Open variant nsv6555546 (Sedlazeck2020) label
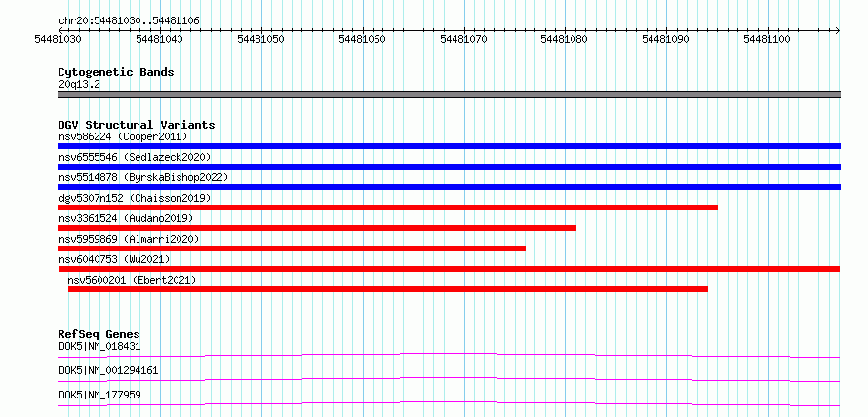Screen dimensions: 868x417 pyautogui.click(x=135, y=157)
